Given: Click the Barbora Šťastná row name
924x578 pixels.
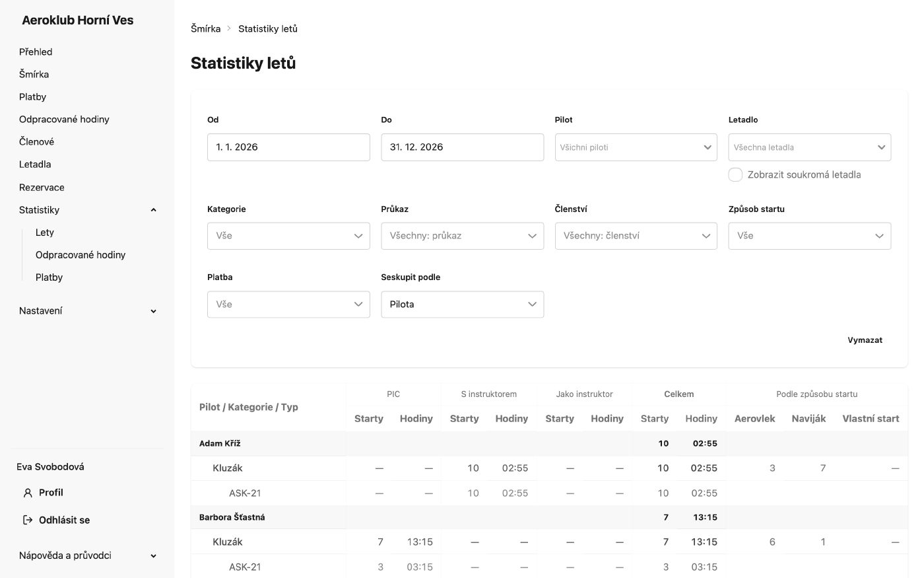Looking at the screenshot, I should tap(232, 517).
